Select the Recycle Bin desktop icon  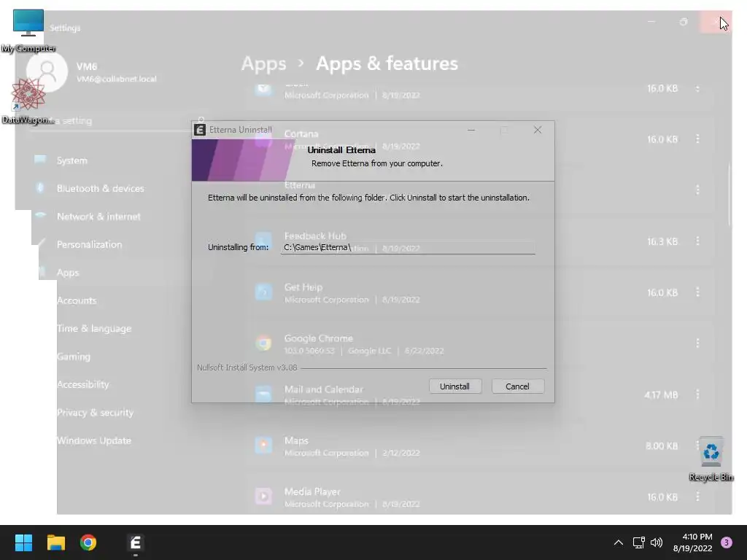711,459
